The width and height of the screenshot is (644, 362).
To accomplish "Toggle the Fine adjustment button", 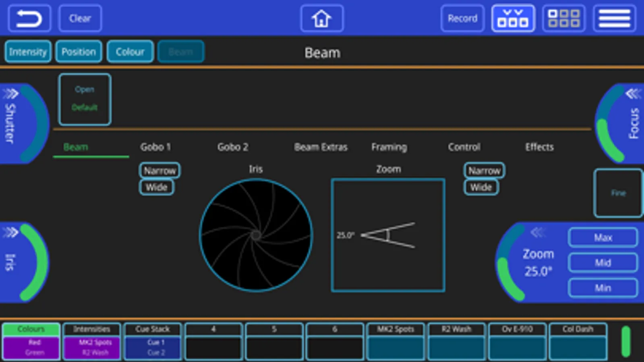I will [618, 193].
